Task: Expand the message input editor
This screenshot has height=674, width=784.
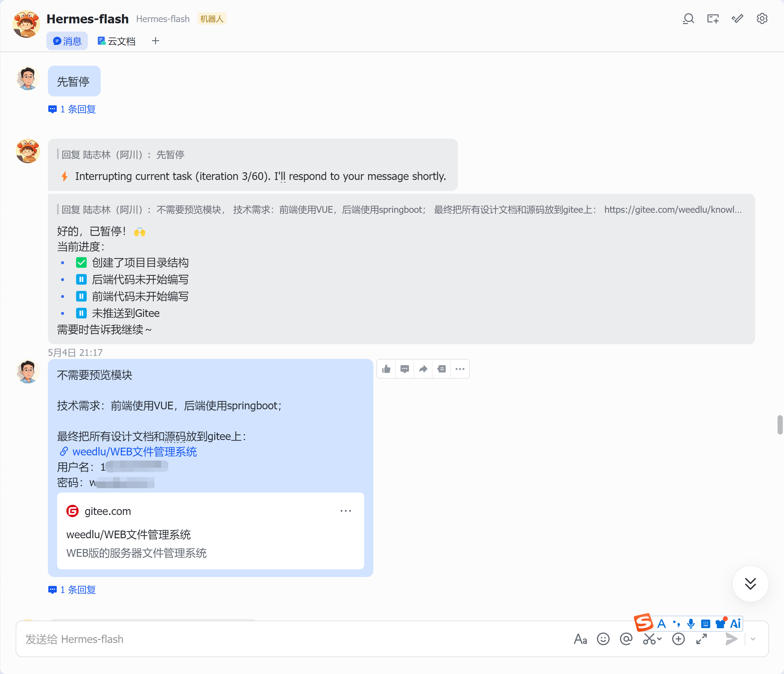Action: coord(701,639)
